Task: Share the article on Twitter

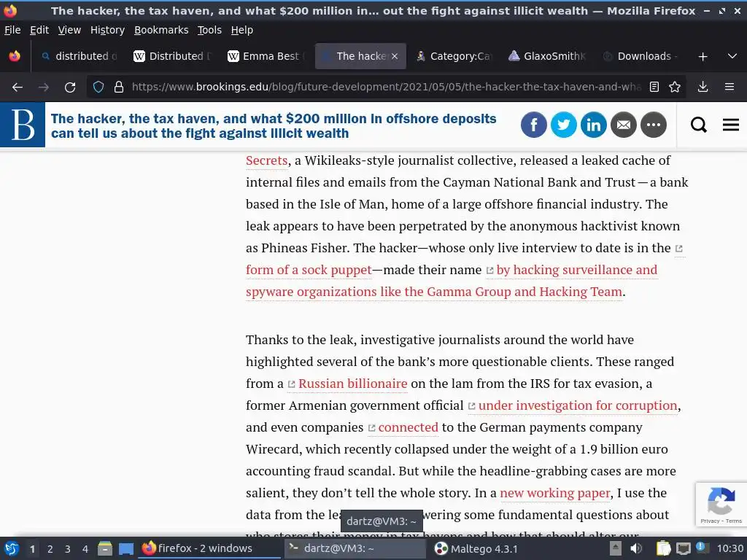Action: tap(564, 125)
